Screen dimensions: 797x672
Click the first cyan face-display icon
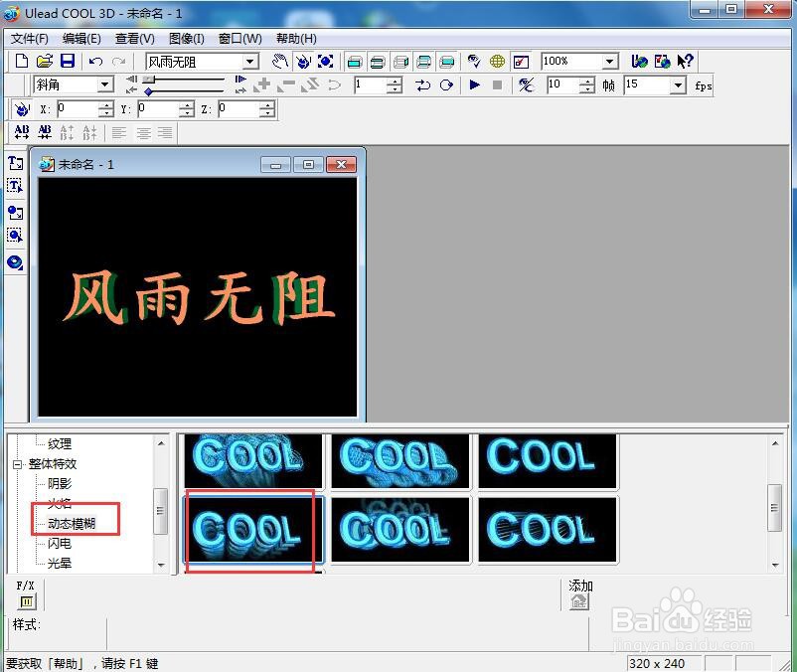tap(355, 62)
